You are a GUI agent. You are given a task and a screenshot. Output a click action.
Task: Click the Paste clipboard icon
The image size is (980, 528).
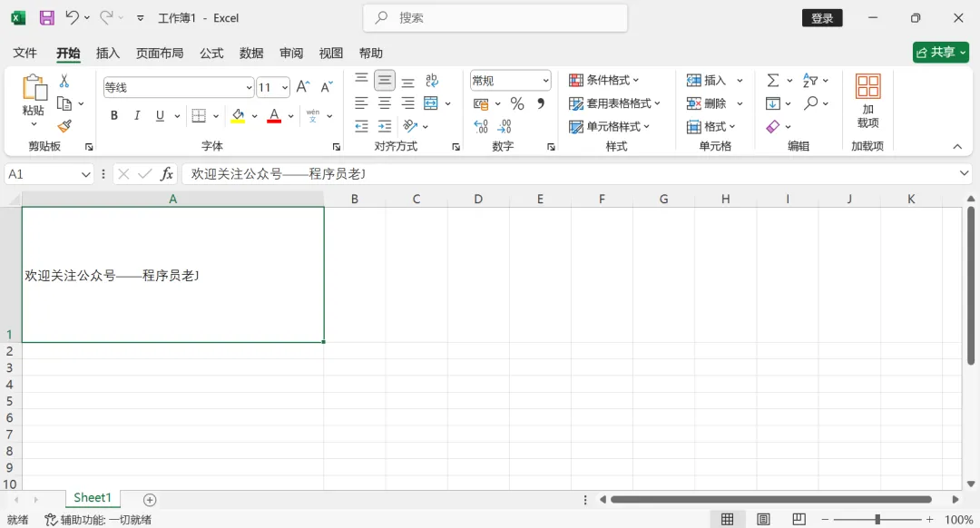(x=34, y=87)
